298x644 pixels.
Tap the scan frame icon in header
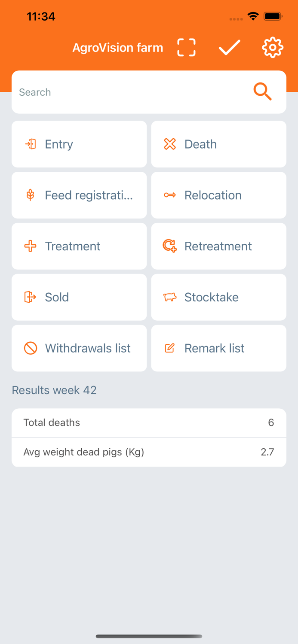click(186, 48)
